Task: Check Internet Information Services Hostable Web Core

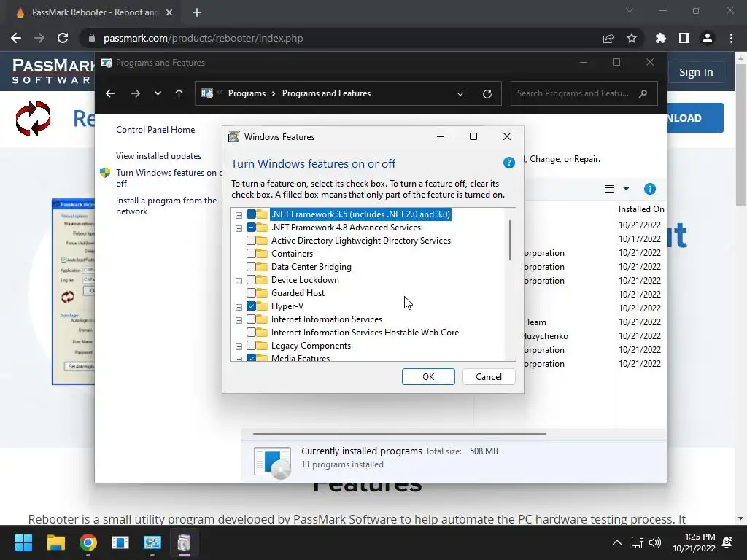Action: pyautogui.click(x=251, y=332)
